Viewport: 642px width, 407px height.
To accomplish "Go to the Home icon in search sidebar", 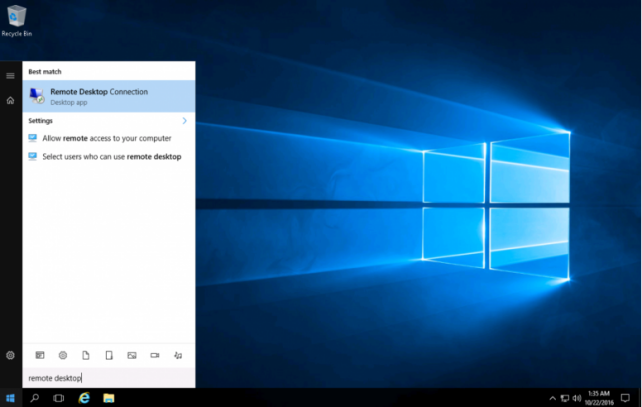I will pos(10,100).
